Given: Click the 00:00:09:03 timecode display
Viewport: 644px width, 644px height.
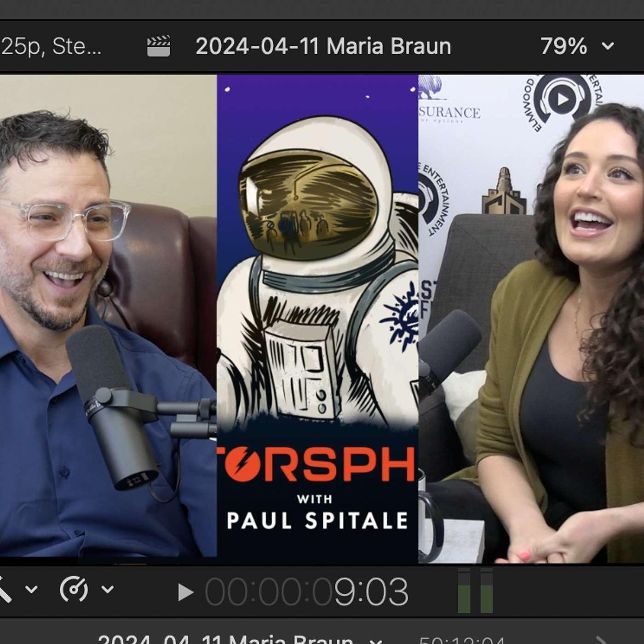Looking at the screenshot, I should 306,592.
